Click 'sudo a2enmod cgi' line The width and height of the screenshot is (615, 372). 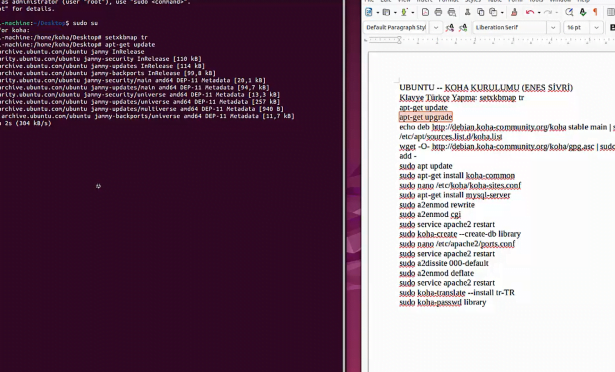point(430,214)
